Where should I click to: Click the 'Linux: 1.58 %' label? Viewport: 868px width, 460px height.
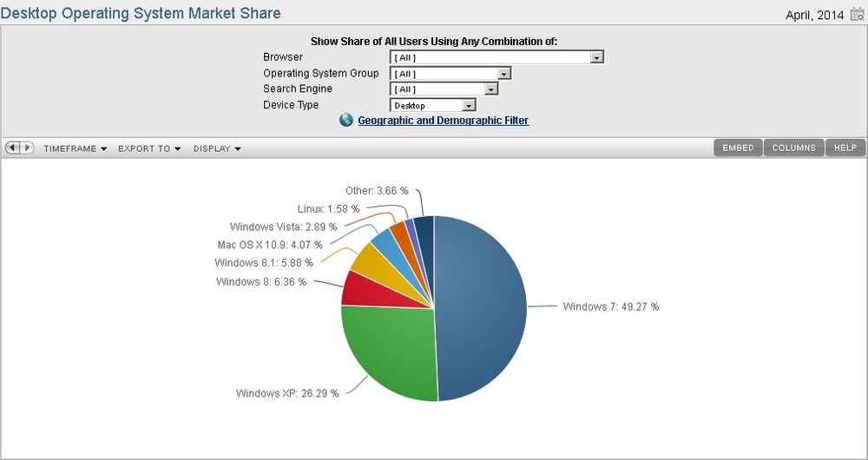click(328, 208)
